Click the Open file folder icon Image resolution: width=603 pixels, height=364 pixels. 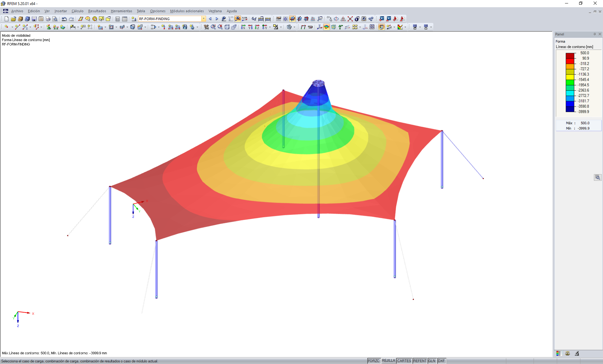coord(13,19)
